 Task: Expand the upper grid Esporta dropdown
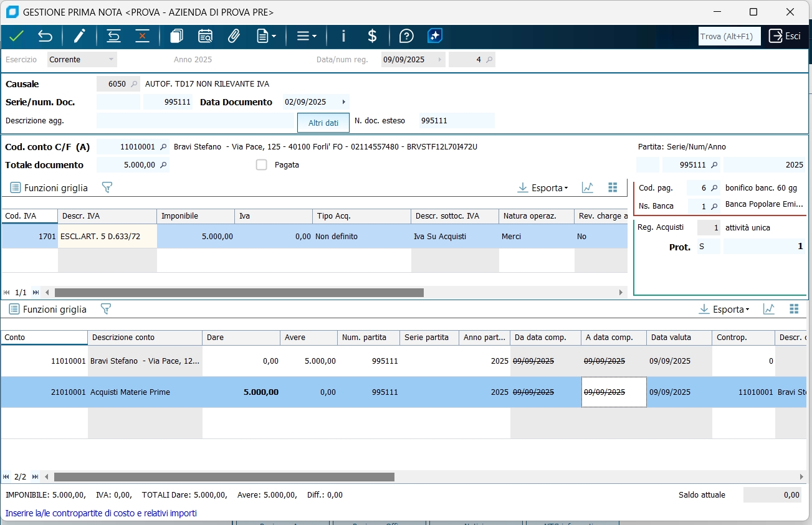coord(543,187)
